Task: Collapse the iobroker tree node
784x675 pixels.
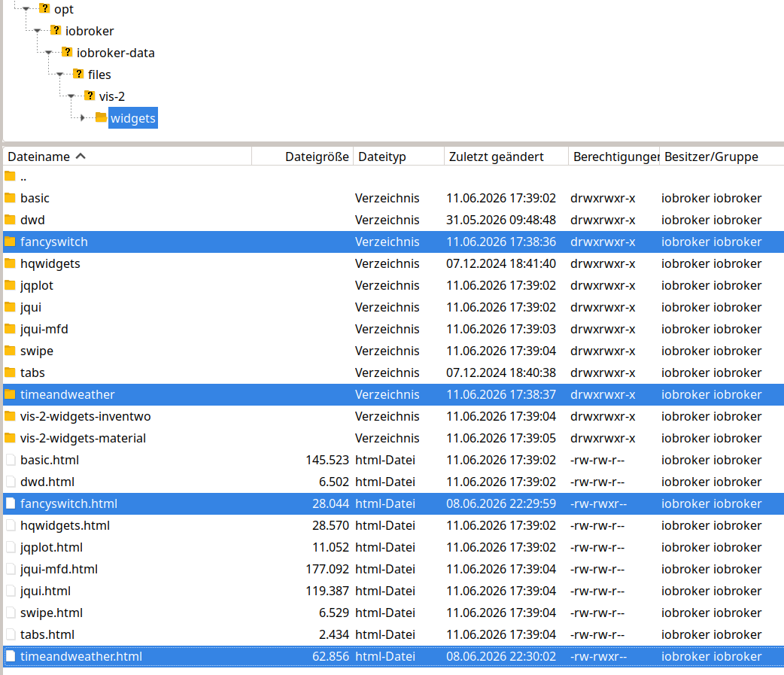Action: (x=38, y=31)
